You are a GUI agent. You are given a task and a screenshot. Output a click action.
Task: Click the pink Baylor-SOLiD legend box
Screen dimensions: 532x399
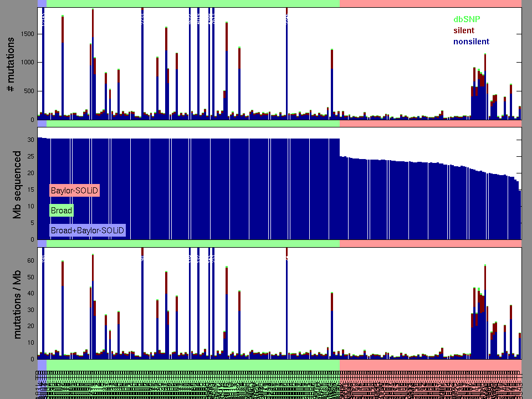coord(74,191)
